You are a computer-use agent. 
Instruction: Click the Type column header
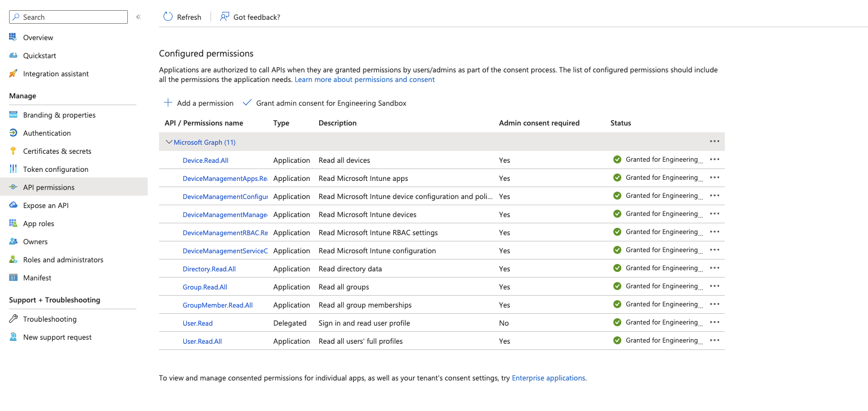(281, 123)
